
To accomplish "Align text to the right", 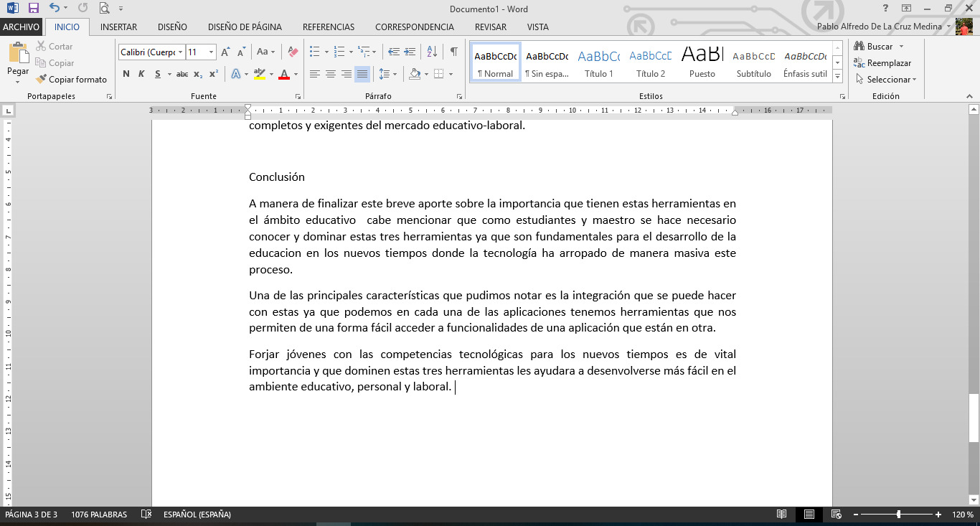I will tap(346, 74).
